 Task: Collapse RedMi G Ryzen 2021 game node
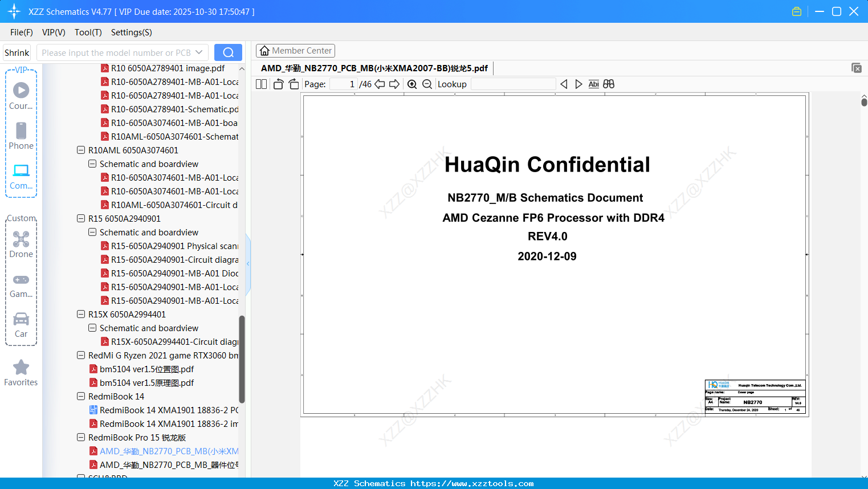pos(81,356)
